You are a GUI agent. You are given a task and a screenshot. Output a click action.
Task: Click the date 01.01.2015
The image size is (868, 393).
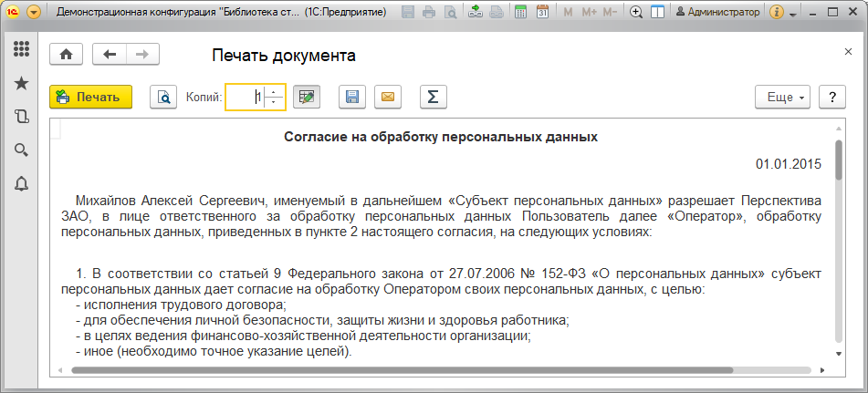point(789,164)
